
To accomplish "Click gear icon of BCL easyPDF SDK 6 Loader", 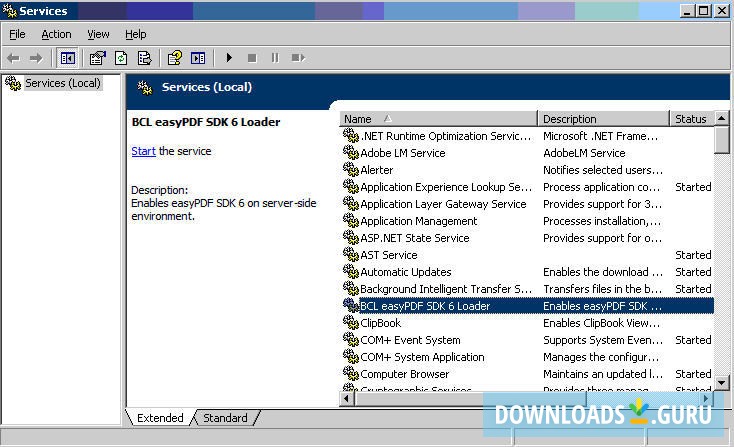I will coord(351,306).
